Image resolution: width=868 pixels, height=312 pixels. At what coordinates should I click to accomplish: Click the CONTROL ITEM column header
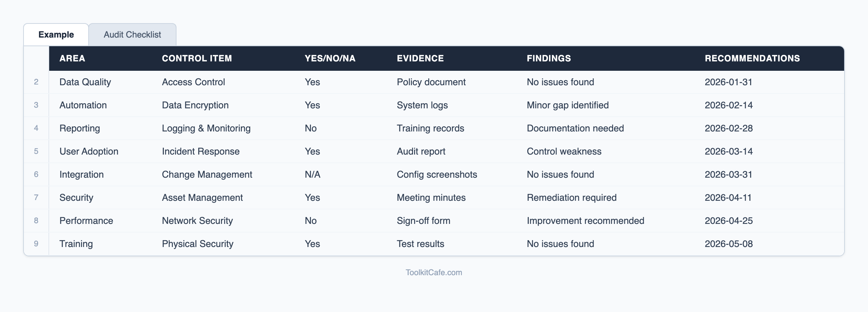tap(197, 58)
